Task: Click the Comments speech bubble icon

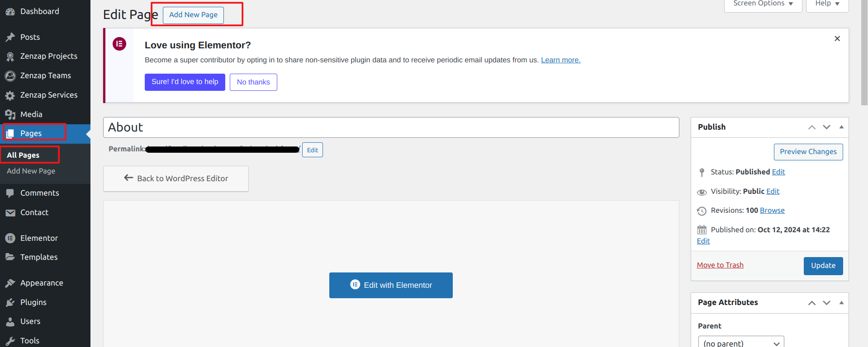Action: click(x=10, y=193)
